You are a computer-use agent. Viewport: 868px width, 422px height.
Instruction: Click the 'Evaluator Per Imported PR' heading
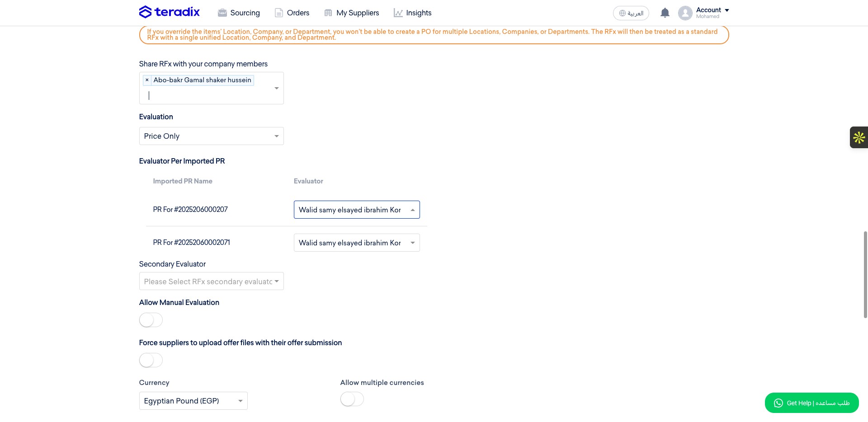click(182, 161)
